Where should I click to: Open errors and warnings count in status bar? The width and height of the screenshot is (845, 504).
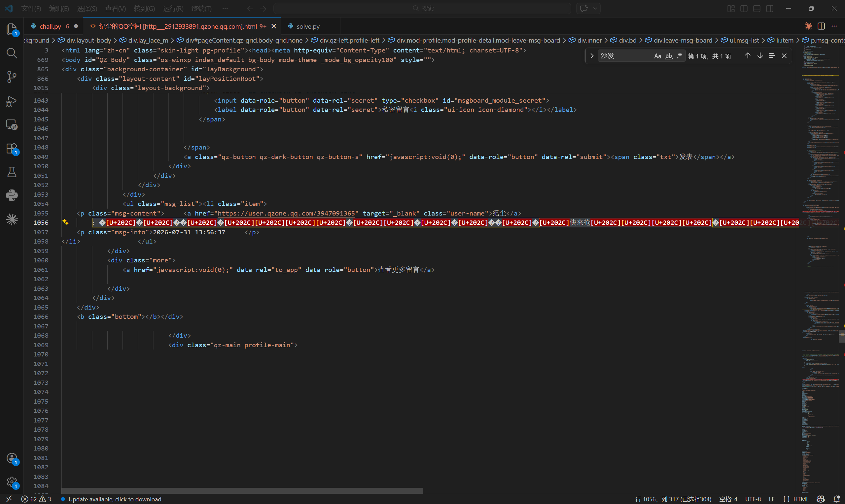36,499
